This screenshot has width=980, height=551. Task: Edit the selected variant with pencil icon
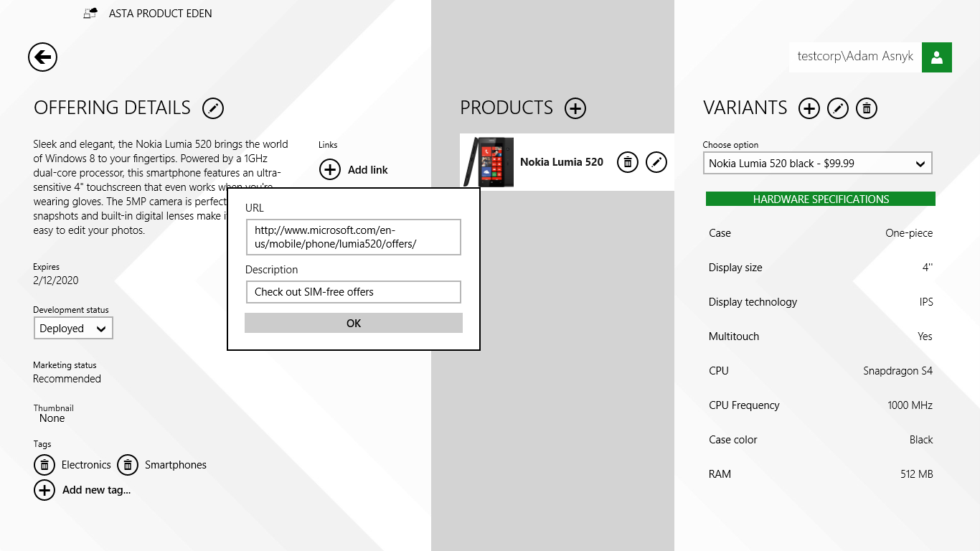838,108
